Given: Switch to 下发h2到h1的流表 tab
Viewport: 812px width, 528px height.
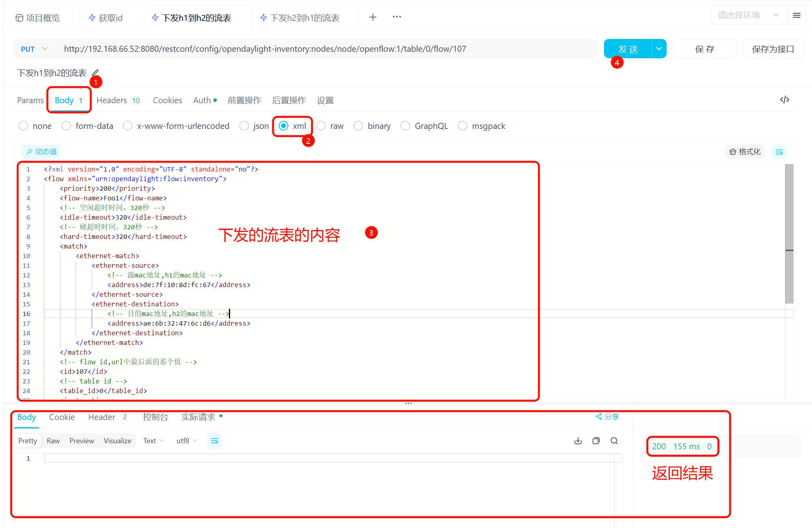Looking at the screenshot, I should point(300,18).
